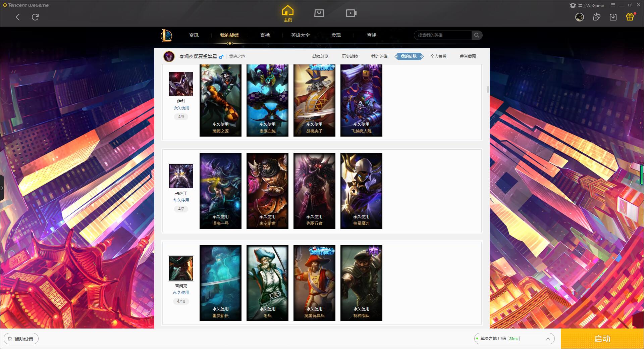Open the gift box icon

click(630, 17)
